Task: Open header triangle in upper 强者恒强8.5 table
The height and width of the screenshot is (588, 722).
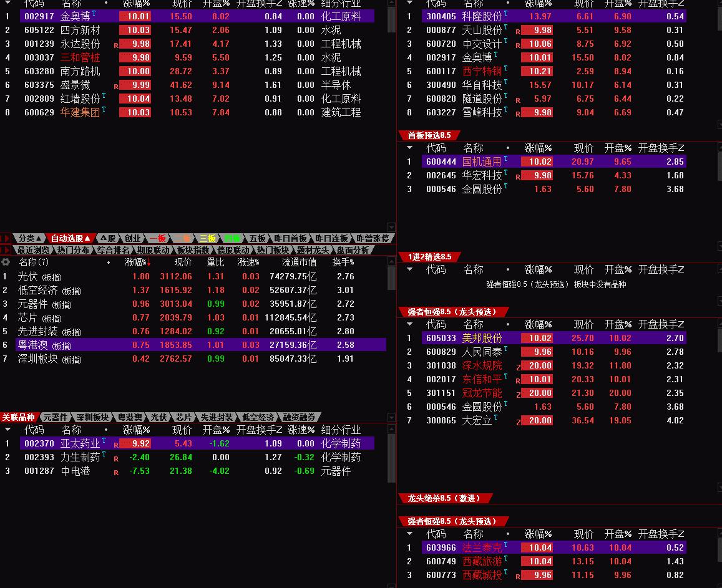Action: [x=410, y=324]
